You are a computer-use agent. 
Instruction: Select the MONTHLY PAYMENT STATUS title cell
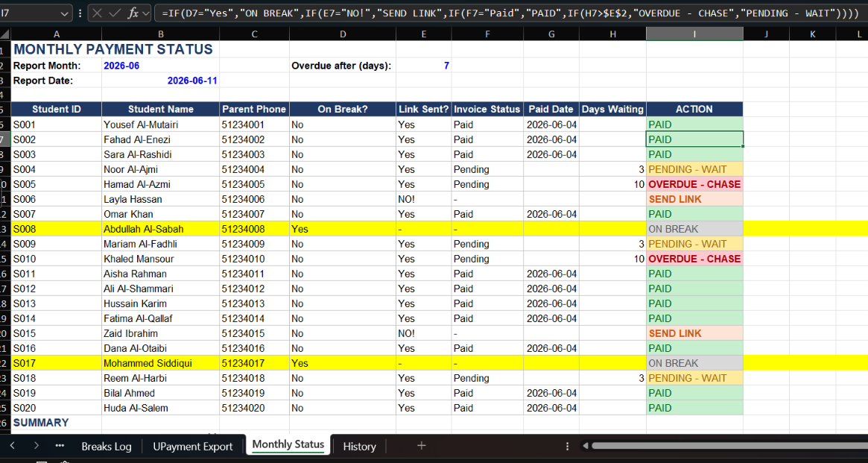point(113,49)
